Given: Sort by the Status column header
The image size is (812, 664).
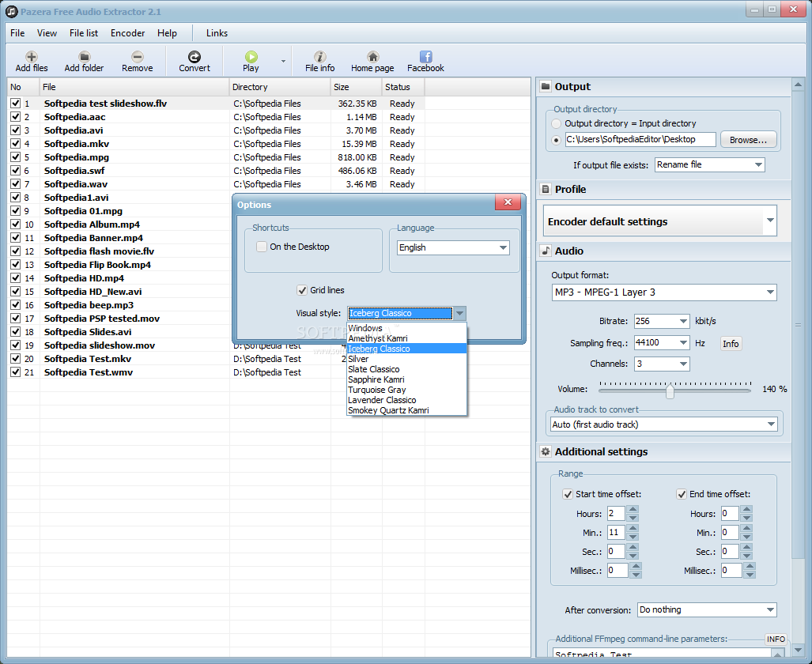Looking at the screenshot, I should click(403, 87).
